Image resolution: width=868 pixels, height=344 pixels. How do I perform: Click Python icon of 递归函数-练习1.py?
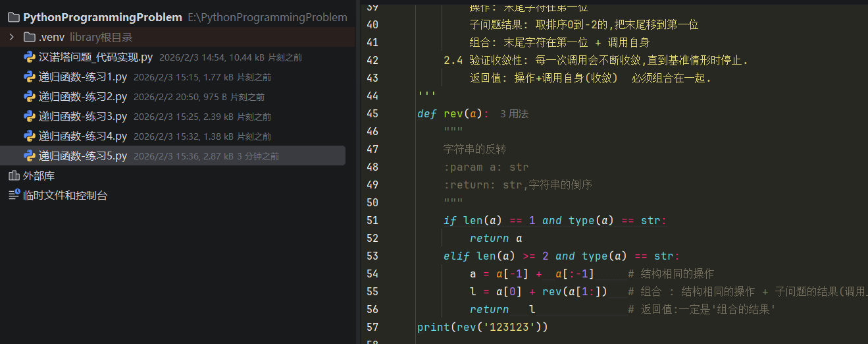click(x=29, y=76)
